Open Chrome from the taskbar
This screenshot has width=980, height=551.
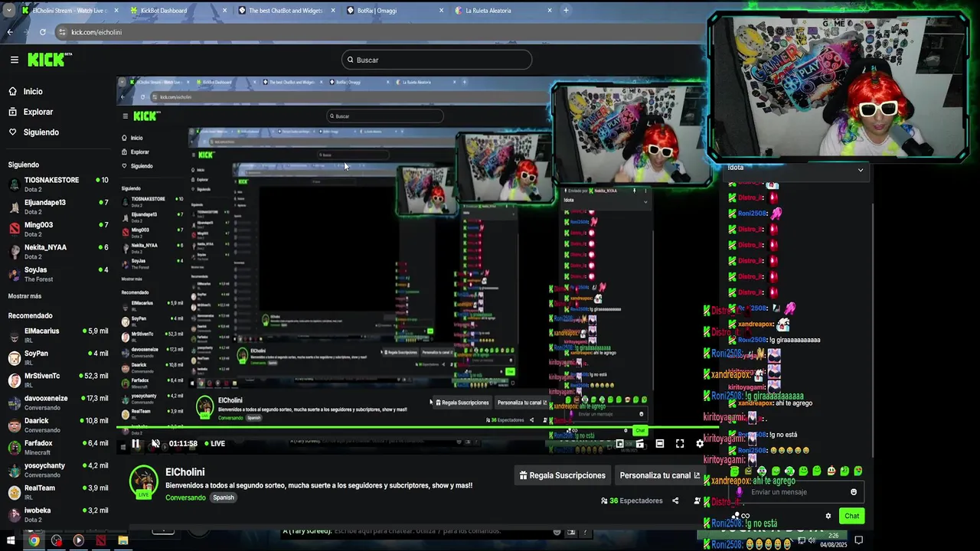(34, 540)
